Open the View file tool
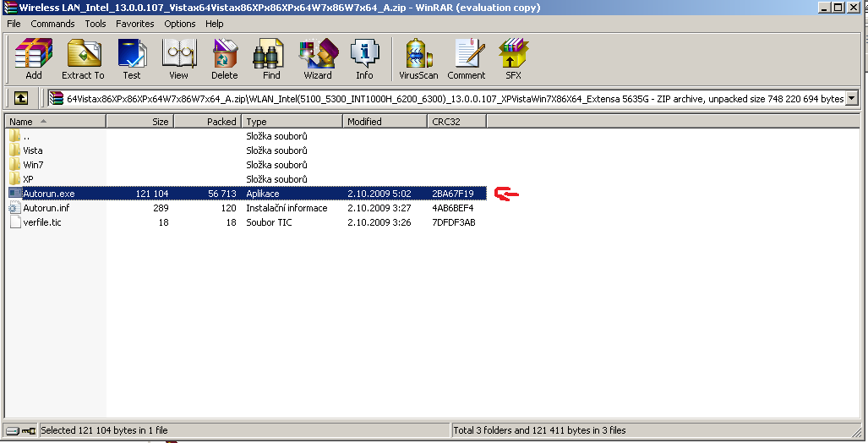The image size is (868, 443). 178,59
